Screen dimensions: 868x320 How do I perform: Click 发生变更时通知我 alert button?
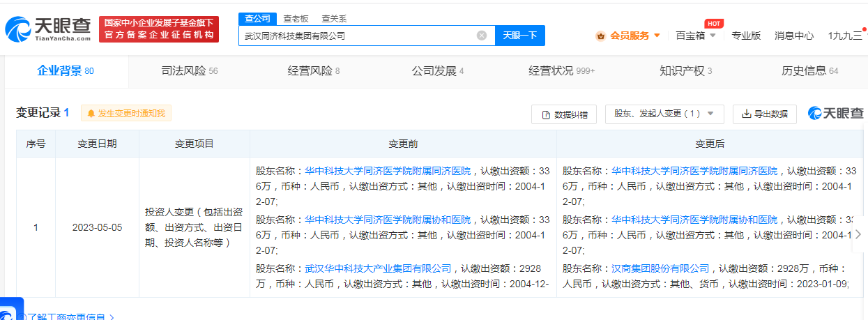[x=126, y=113]
